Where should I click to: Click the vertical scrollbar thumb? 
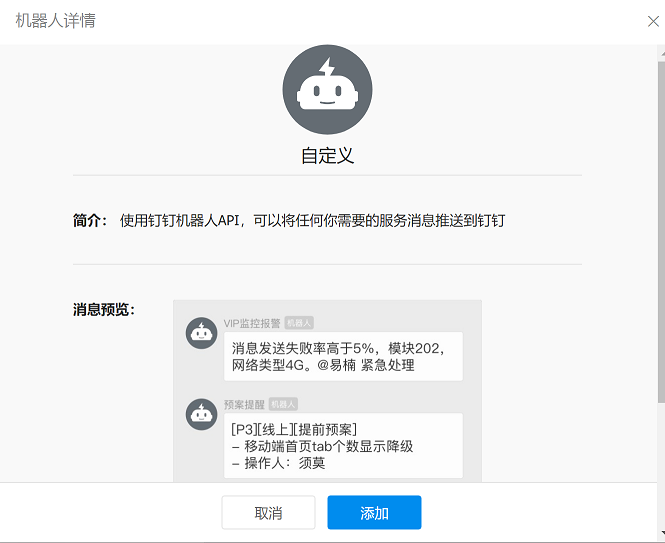pyautogui.click(x=662, y=232)
